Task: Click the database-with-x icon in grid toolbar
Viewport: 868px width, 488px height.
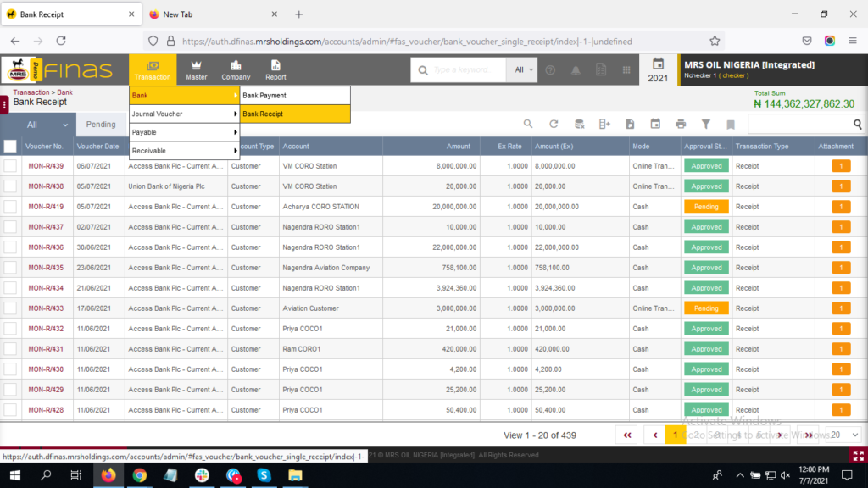Action: (x=579, y=124)
